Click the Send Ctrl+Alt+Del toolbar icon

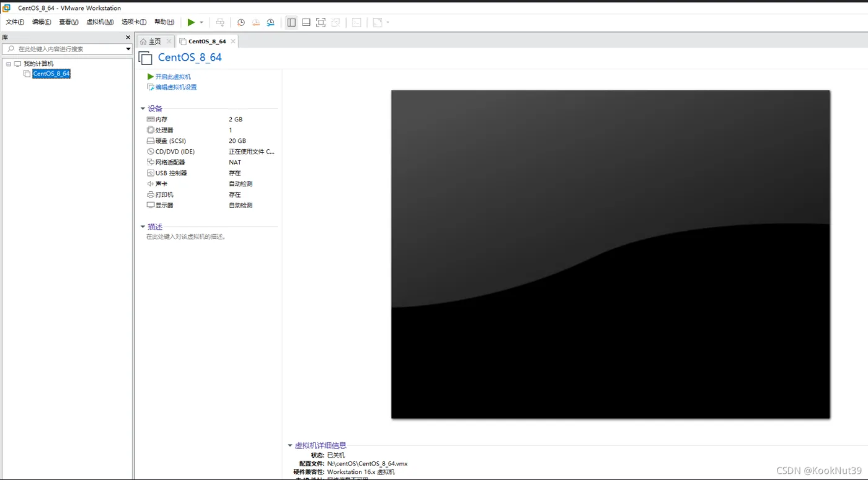[220, 22]
